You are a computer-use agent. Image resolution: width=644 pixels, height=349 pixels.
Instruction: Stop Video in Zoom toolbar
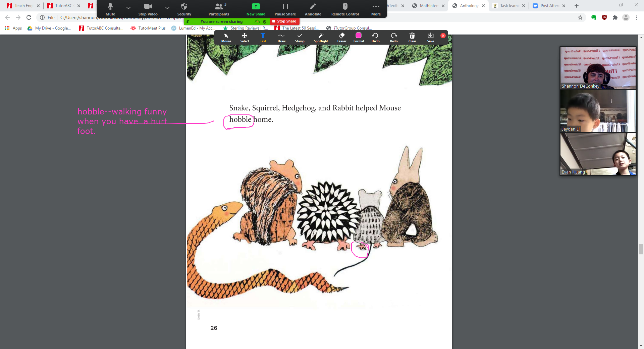point(148,9)
